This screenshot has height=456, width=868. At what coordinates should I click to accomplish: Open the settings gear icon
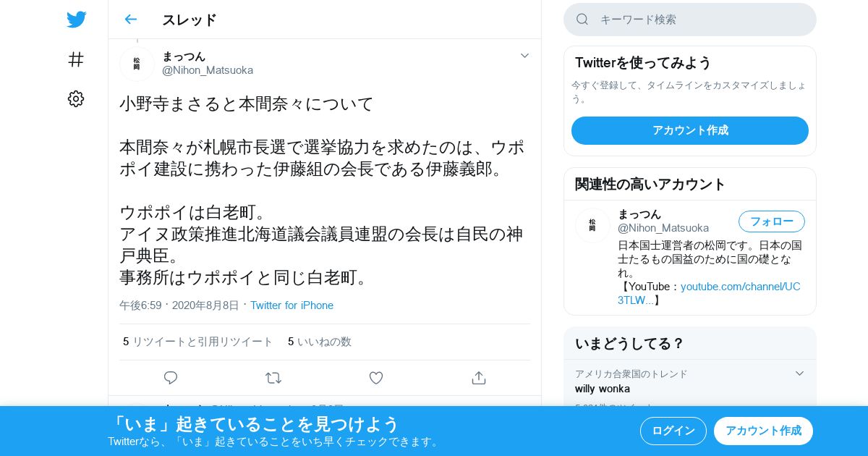click(x=76, y=99)
